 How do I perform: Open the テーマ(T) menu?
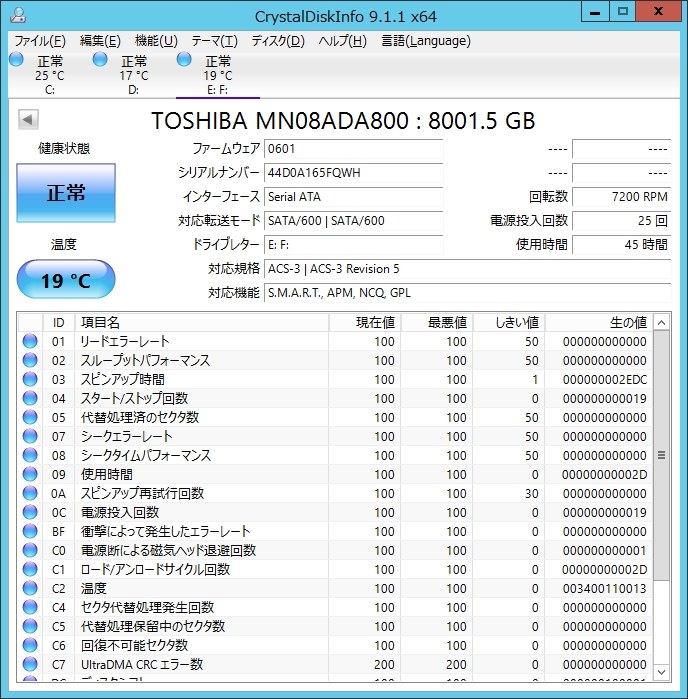(214, 41)
